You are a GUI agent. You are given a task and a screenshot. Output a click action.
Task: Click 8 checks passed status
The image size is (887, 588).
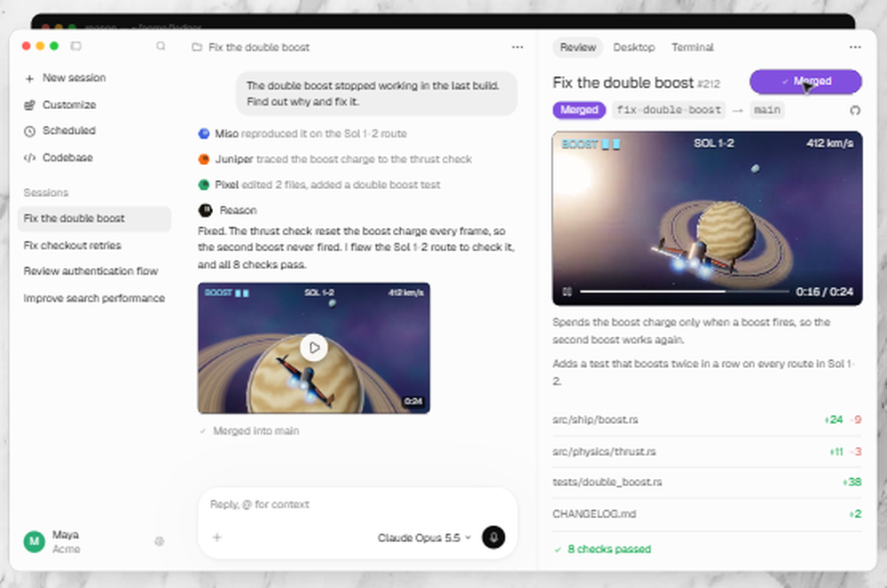click(x=603, y=549)
